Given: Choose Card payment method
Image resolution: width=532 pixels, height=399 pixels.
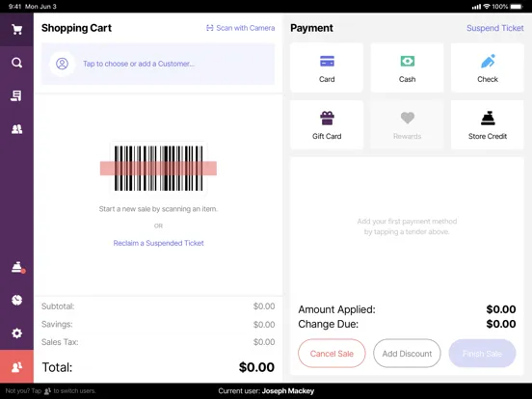Looking at the screenshot, I should coord(327,67).
